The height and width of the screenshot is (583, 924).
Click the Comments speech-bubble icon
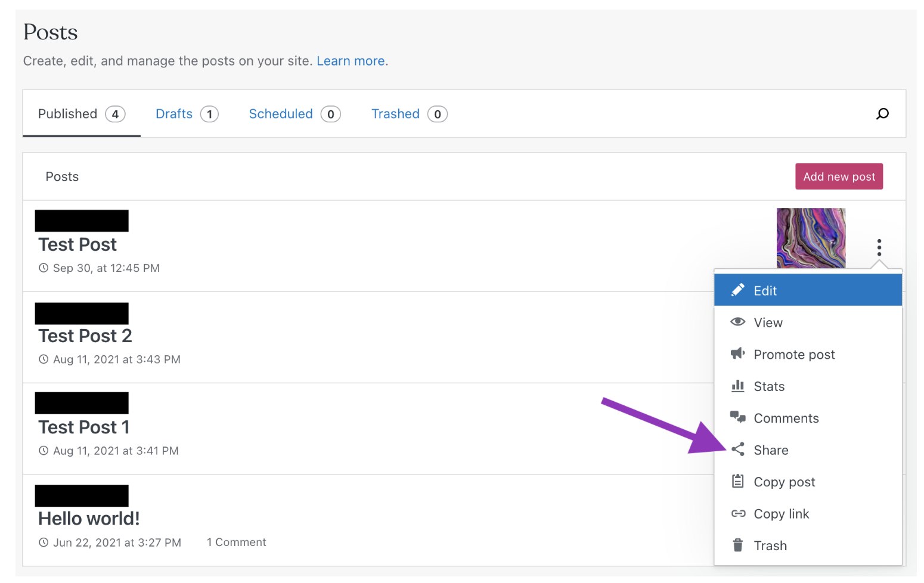[x=738, y=418]
